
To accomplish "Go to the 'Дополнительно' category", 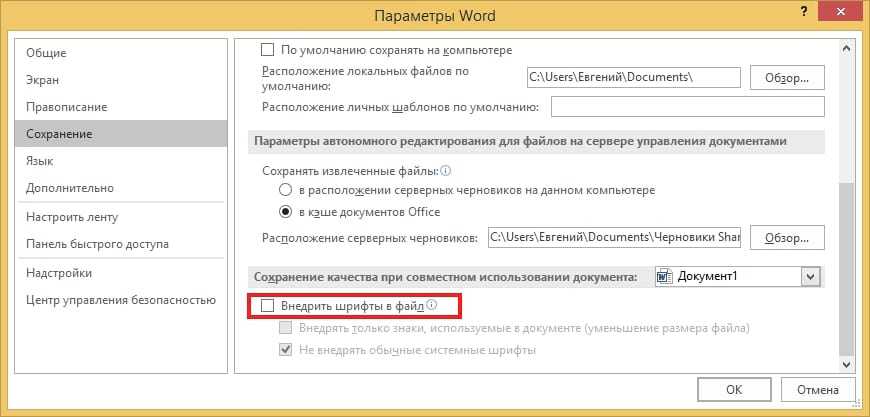I will click(70, 188).
